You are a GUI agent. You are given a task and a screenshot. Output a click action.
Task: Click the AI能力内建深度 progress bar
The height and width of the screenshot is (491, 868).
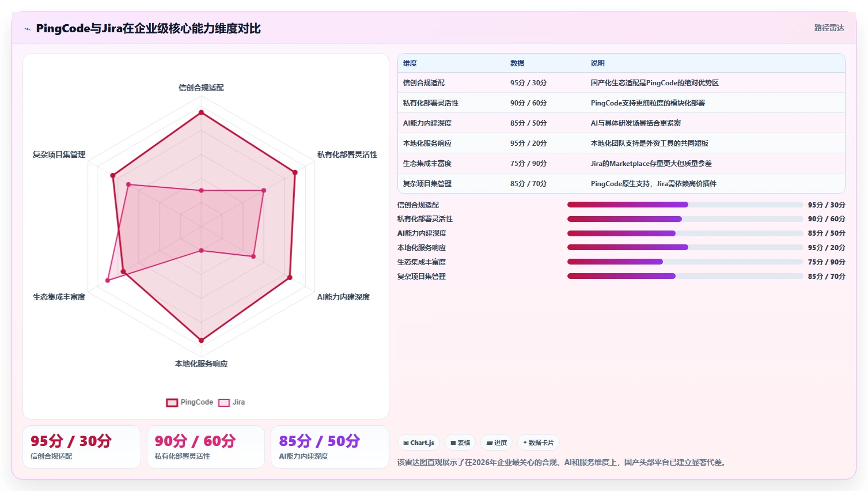click(x=685, y=233)
